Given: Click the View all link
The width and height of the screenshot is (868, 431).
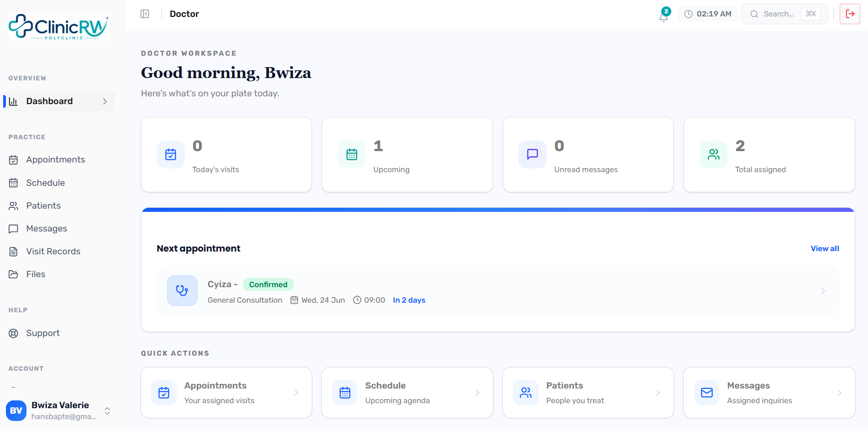Looking at the screenshot, I should [825, 248].
